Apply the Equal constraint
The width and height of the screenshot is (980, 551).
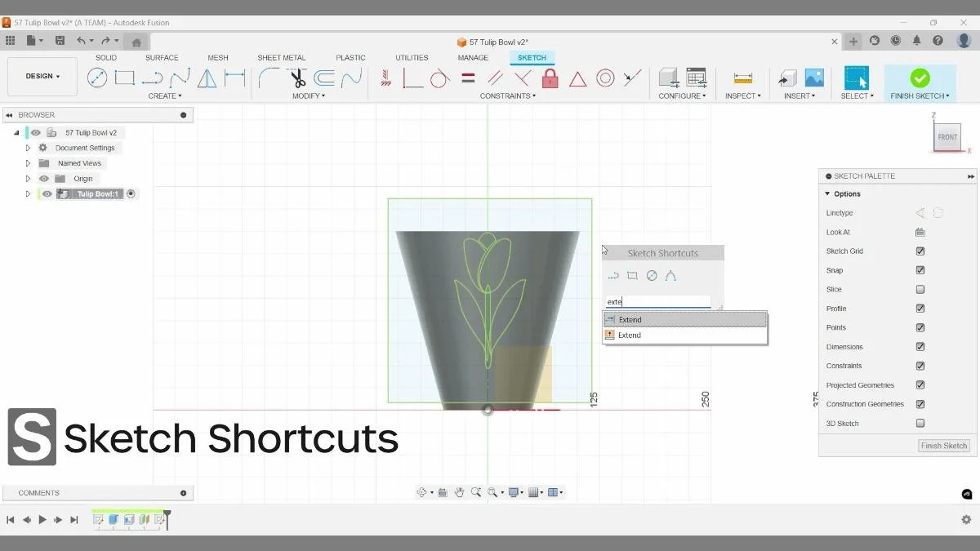point(466,78)
